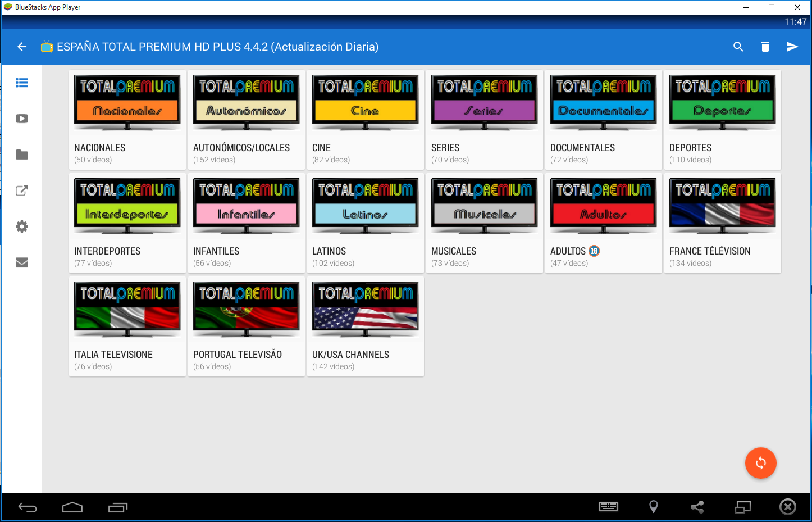The image size is (812, 522).
Task: Tap the orange refresh floating button
Action: pyautogui.click(x=760, y=463)
